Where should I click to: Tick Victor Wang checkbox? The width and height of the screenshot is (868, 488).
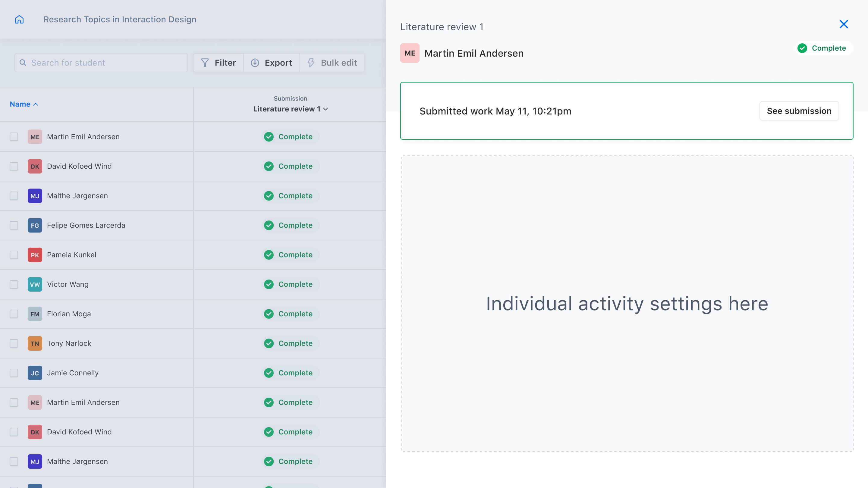(14, 284)
